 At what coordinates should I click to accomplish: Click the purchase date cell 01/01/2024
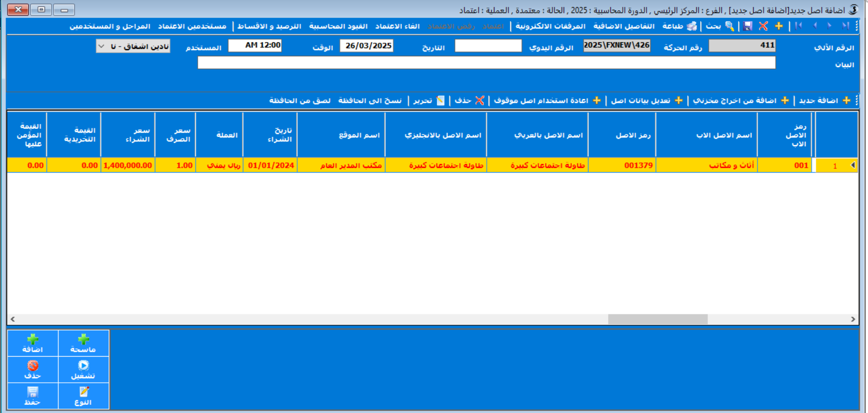(x=270, y=165)
